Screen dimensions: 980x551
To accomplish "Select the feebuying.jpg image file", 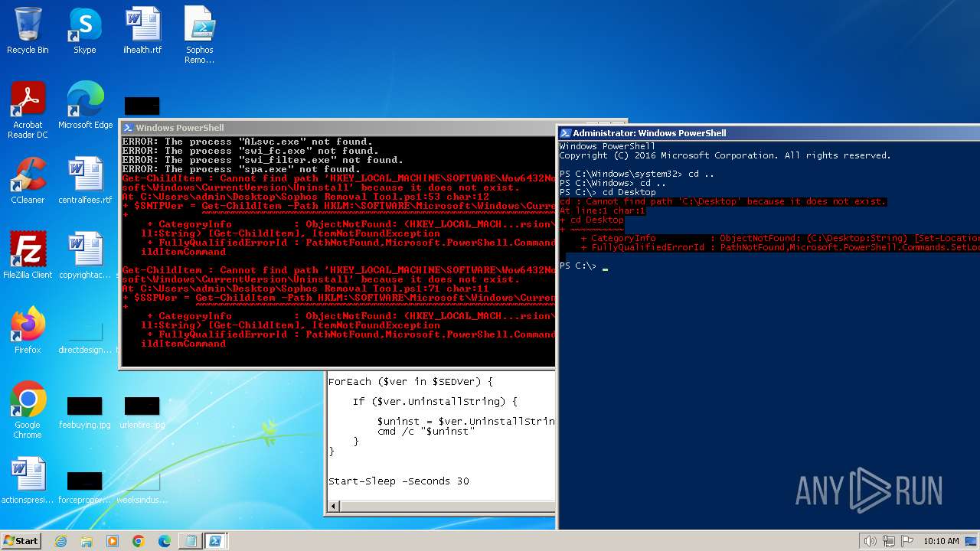I will pyautogui.click(x=84, y=413).
